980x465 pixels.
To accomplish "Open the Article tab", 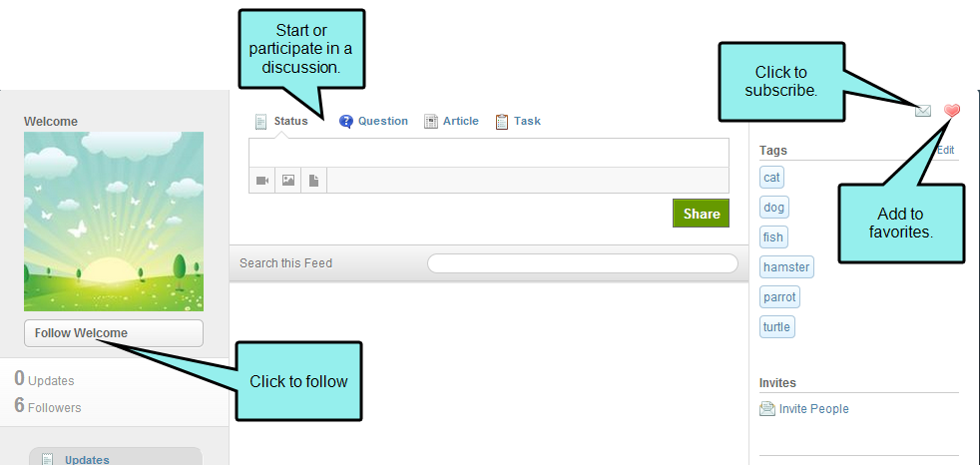I will pos(451,122).
